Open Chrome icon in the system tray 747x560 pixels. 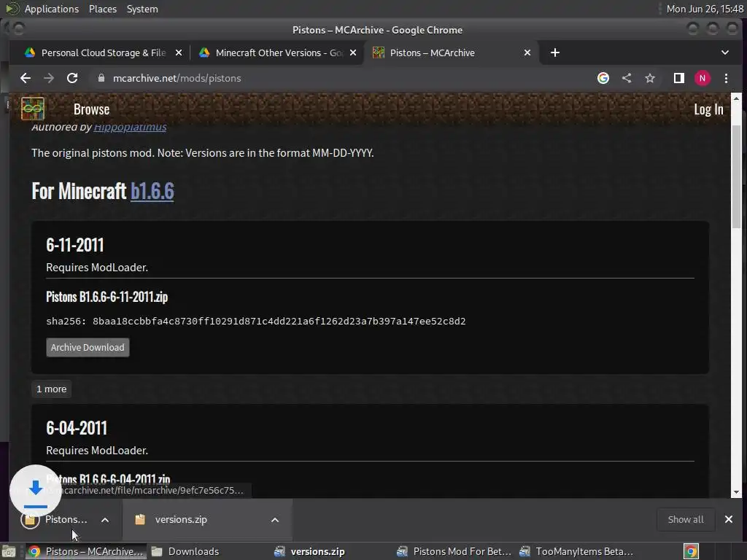tap(691, 551)
